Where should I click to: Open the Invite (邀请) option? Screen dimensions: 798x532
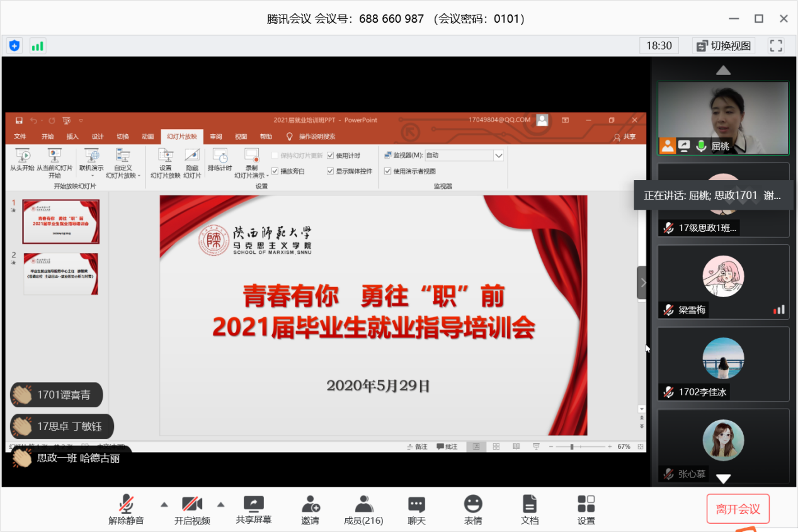tap(310, 510)
